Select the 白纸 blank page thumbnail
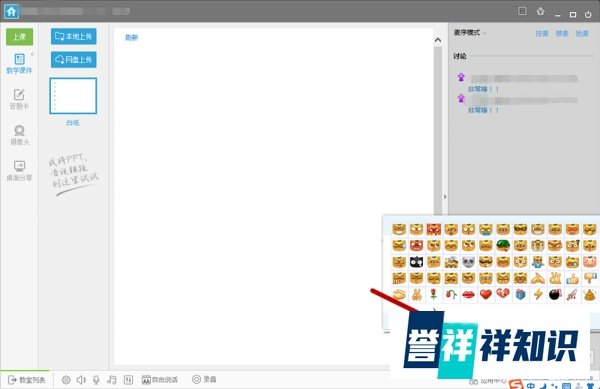This screenshot has width=600, height=389. (73, 96)
